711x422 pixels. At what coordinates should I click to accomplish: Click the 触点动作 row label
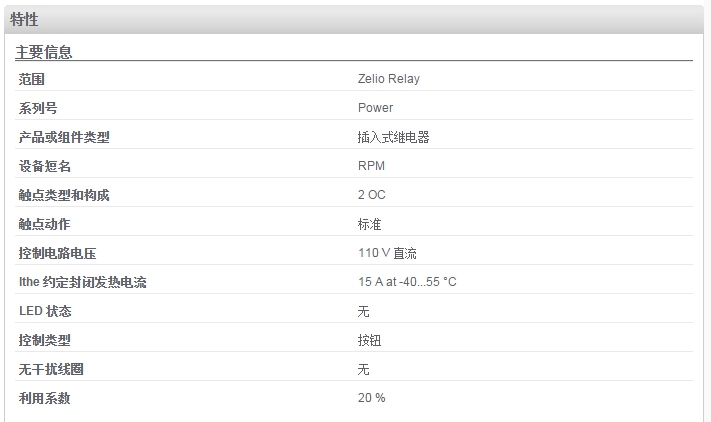coord(44,224)
